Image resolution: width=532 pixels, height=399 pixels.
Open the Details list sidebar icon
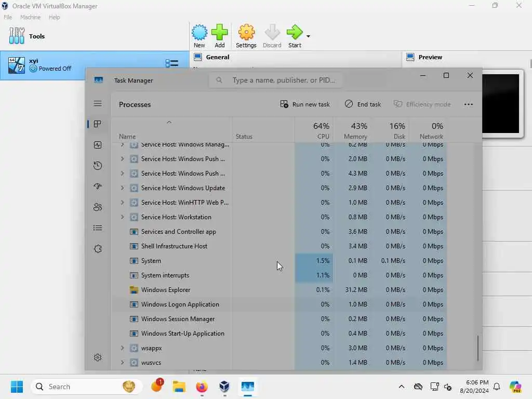tap(97, 228)
